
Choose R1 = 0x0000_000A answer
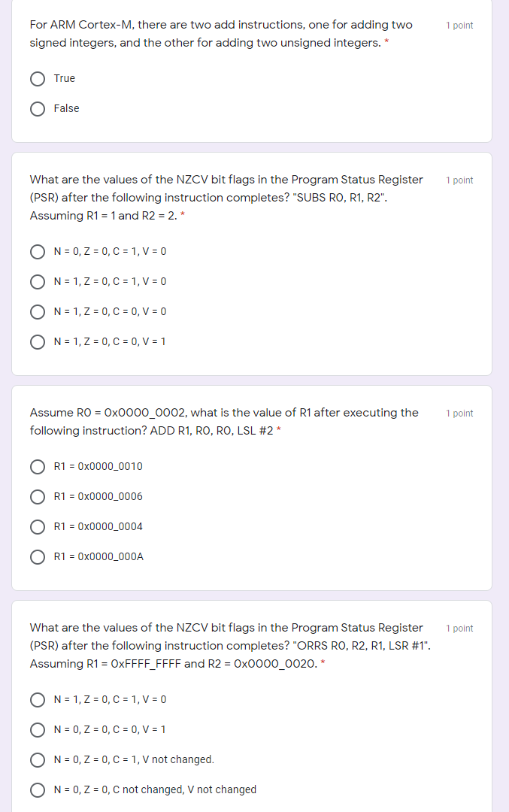coord(38,556)
